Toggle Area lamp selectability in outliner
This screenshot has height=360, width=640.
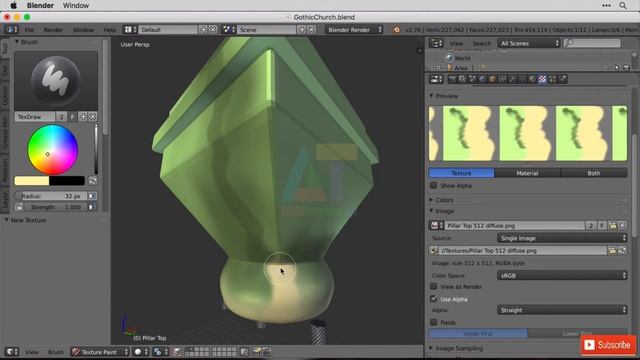(x=617, y=68)
